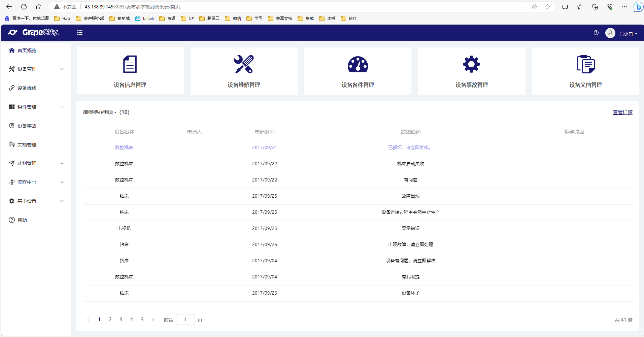Click the 计划管理 paper plane icon
644x337 pixels.
pyautogui.click(x=12, y=163)
